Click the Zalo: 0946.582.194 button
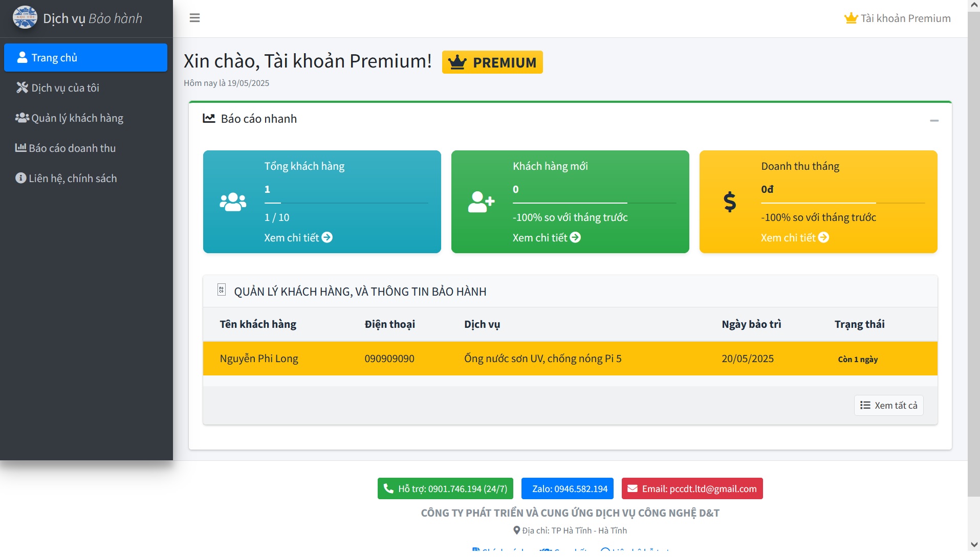Viewport: 980px width, 557px height. tap(569, 489)
